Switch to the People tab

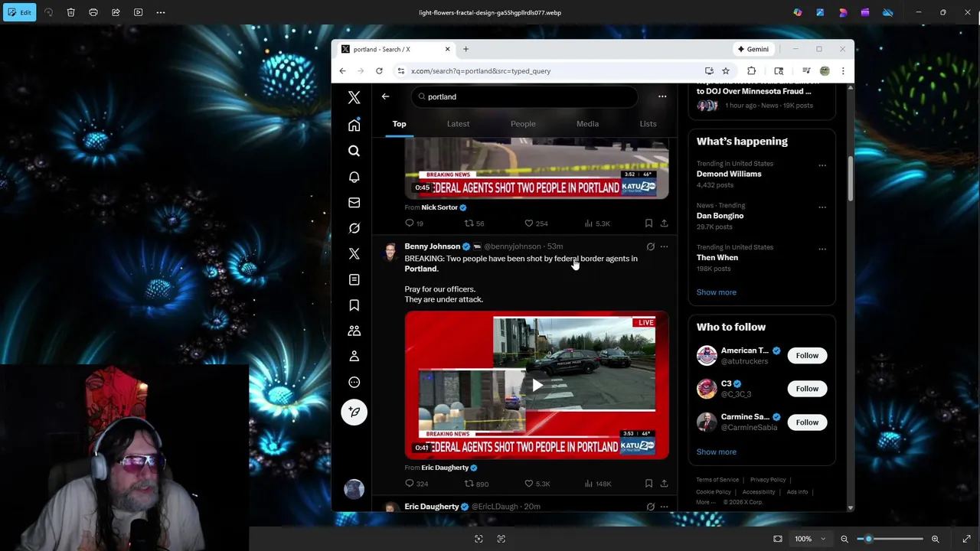[x=523, y=124]
